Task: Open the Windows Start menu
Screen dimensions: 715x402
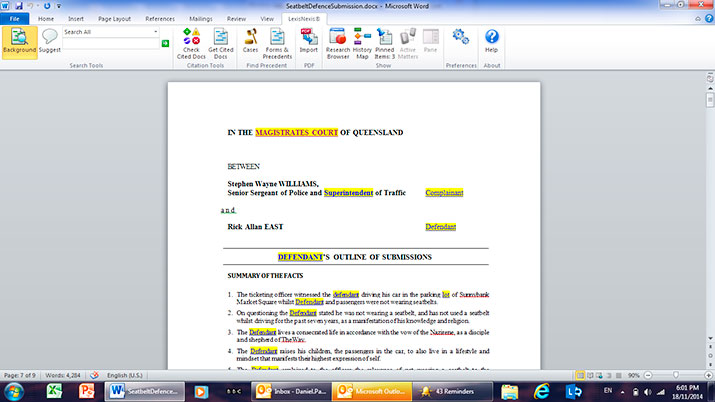Action: coord(14,392)
